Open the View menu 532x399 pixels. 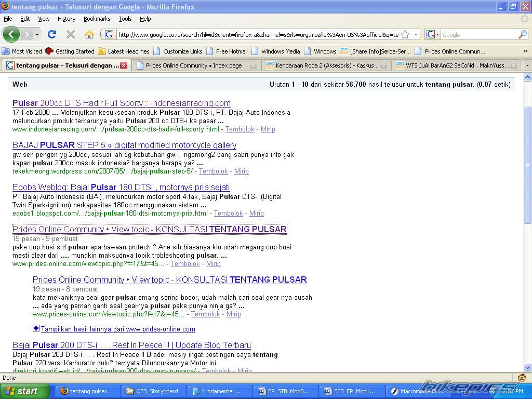point(44,19)
